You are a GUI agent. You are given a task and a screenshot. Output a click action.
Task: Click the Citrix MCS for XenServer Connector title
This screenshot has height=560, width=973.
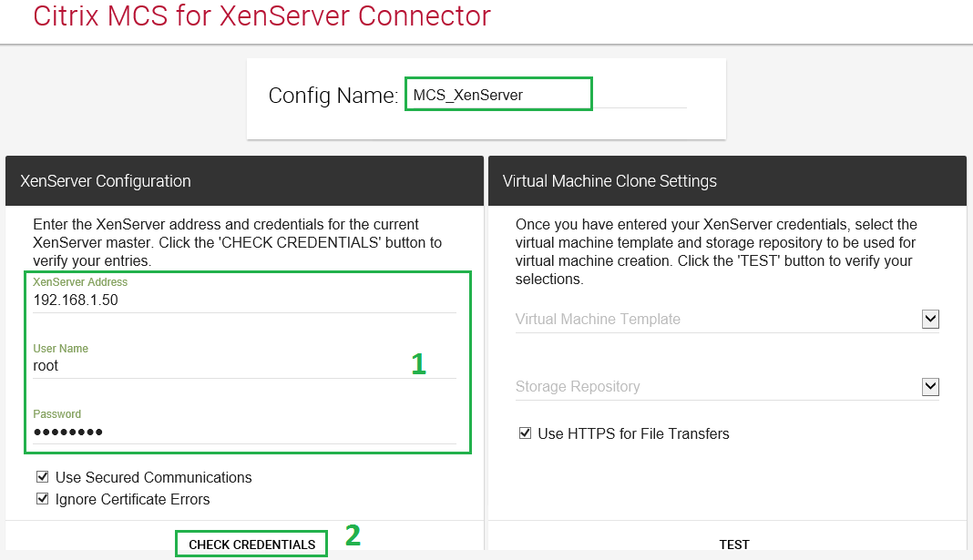(x=261, y=16)
